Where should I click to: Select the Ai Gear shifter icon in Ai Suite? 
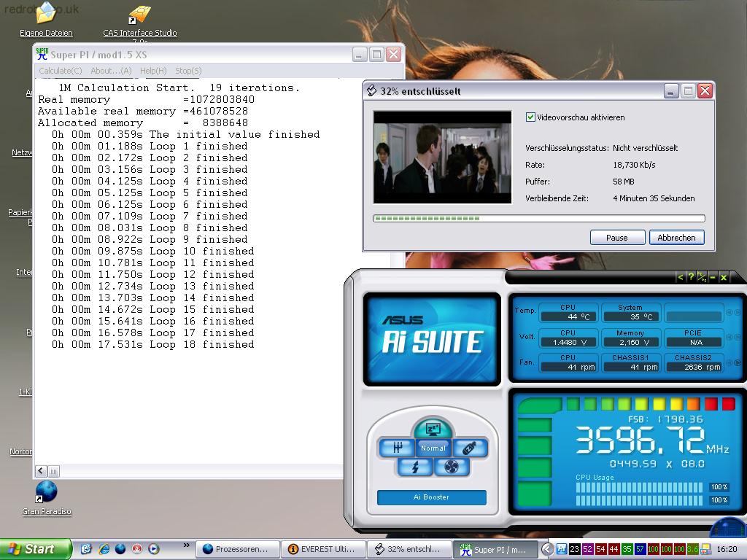click(x=396, y=448)
